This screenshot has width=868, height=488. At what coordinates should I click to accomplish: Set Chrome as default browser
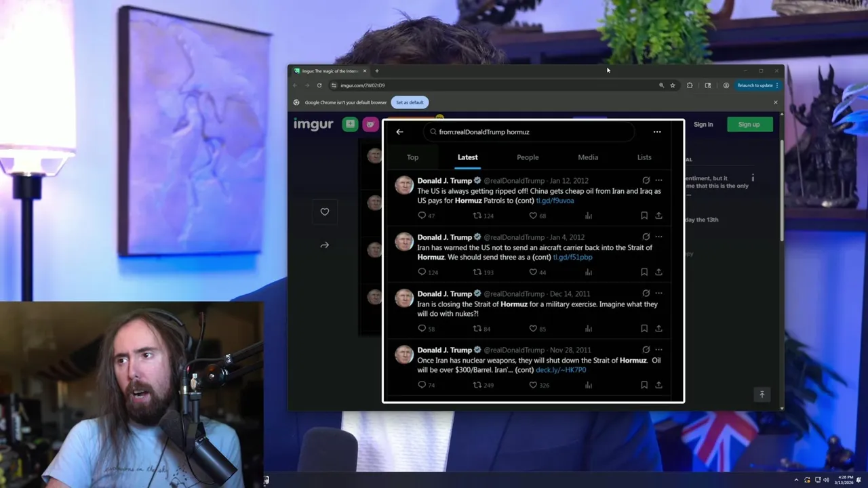(x=410, y=102)
